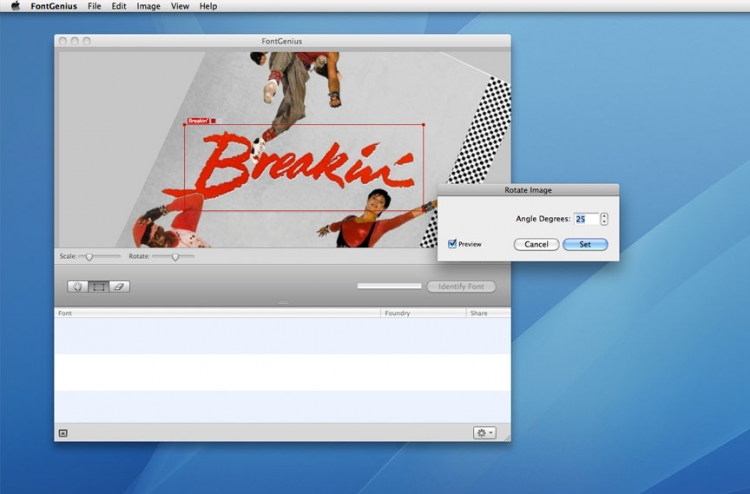Click the red delete square on Breakin' selection label
This screenshot has height=494, width=750.
[x=213, y=121]
